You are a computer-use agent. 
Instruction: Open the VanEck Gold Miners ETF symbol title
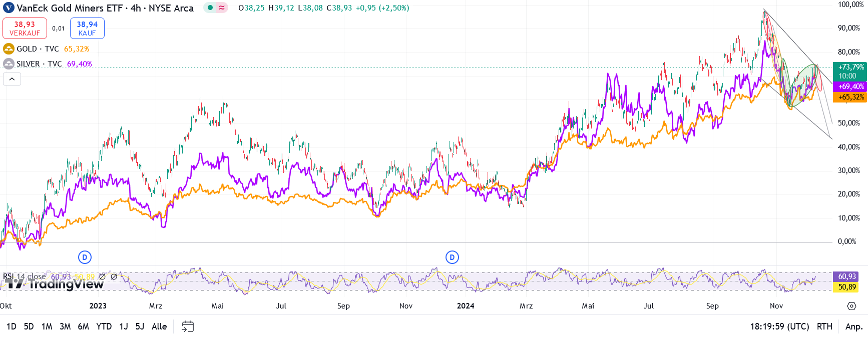coord(105,8)
